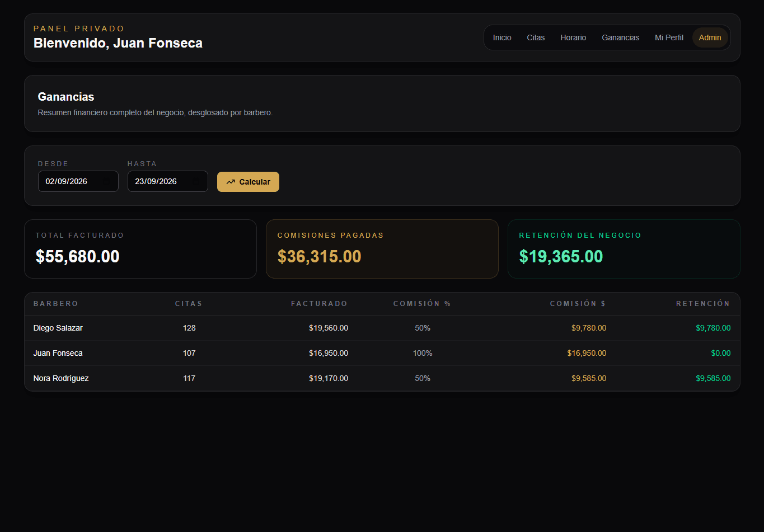Open the Admin tab
Screen dimensions: 764x532
tap(710, 37)
